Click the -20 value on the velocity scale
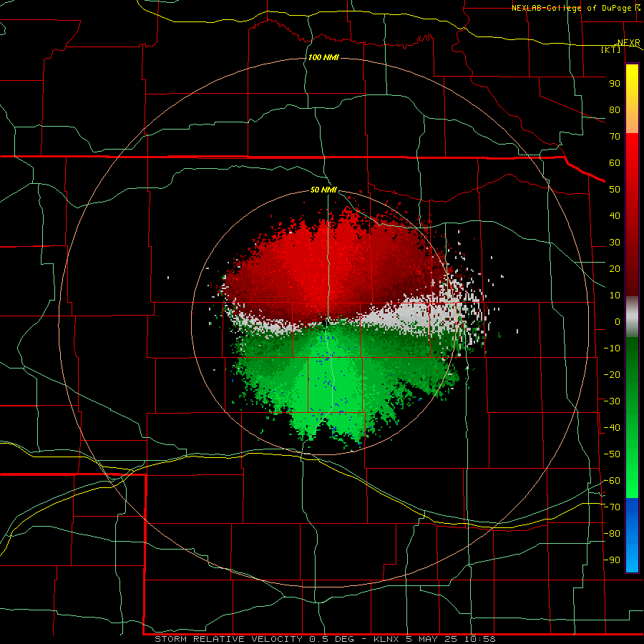This screenshot has width=644, height=644. (612, 374)
